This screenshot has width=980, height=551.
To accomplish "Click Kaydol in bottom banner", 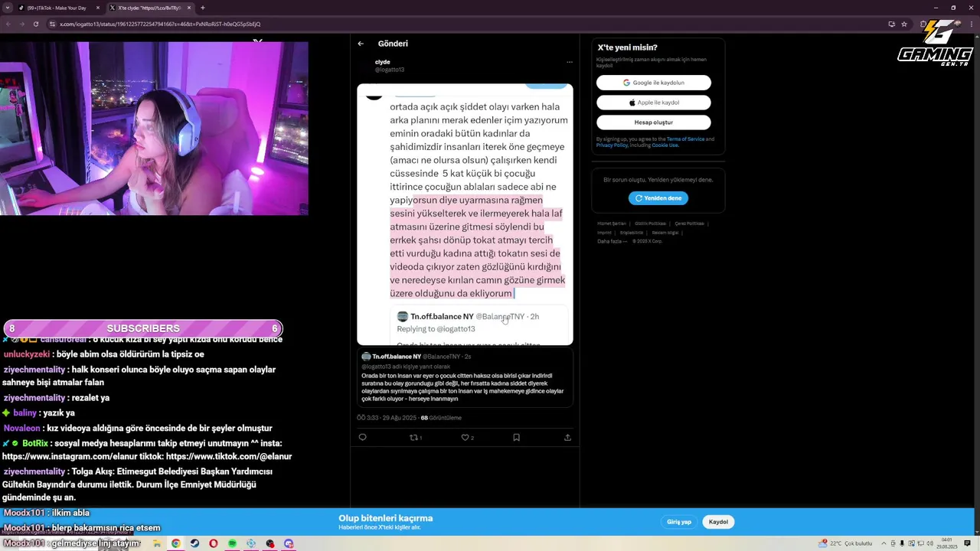I will click(x=718, y=522).
